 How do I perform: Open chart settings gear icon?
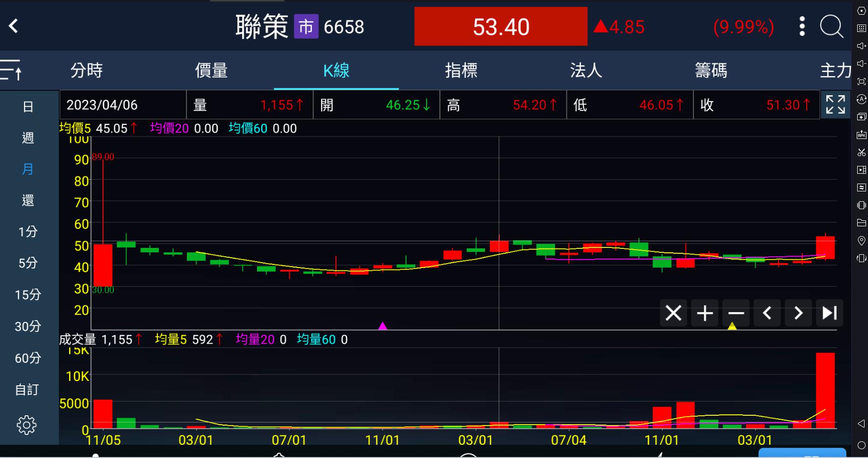point(26,425)
